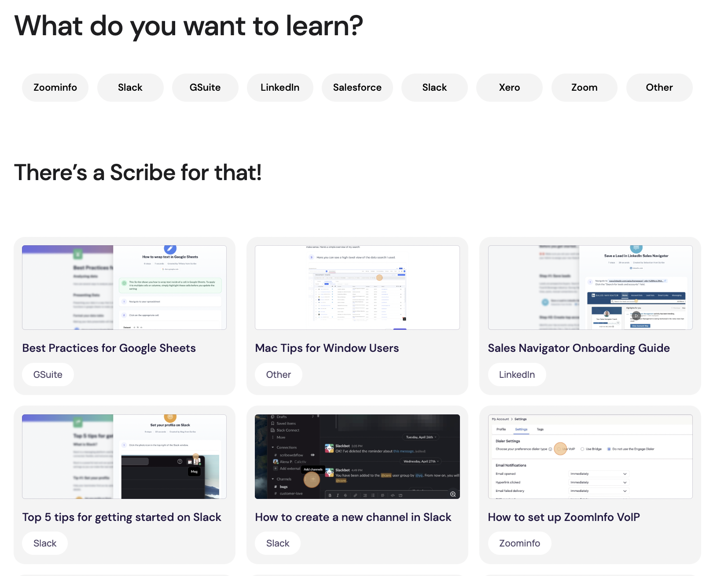Viewport: 728px width, 576px height.
Task: Select the code block icon in the formatting toolbar
Action: [x=393, y=495]
